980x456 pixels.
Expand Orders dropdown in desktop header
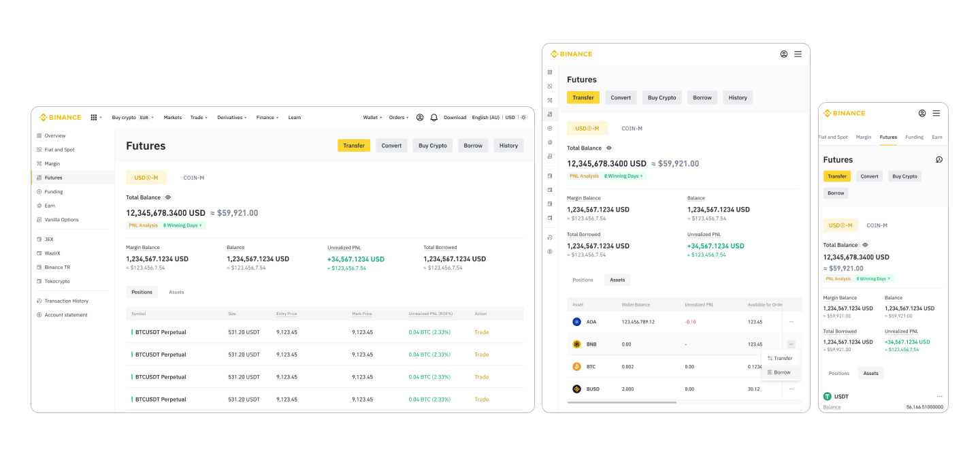click(x=398, y=117)
